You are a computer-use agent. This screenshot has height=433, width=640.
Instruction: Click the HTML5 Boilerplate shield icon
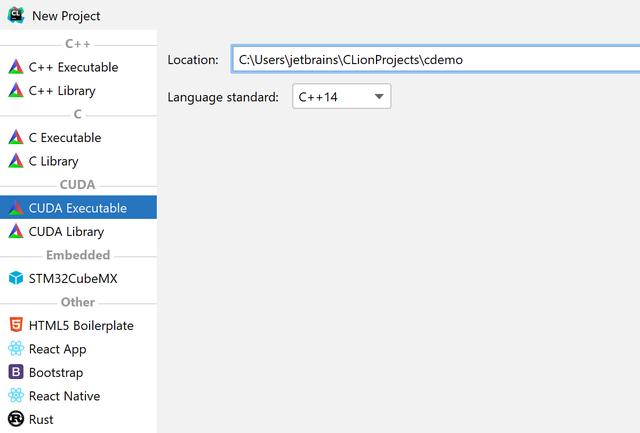pos(16,325)
